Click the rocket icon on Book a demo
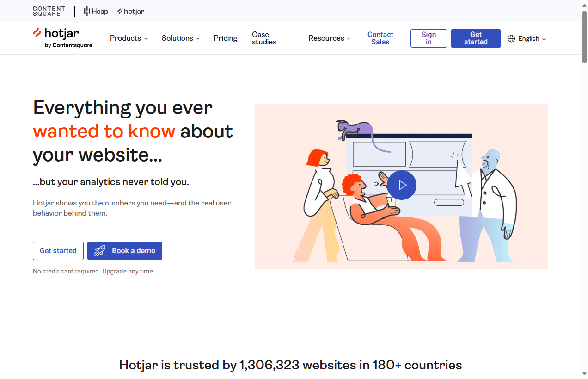 pos(100,250)
